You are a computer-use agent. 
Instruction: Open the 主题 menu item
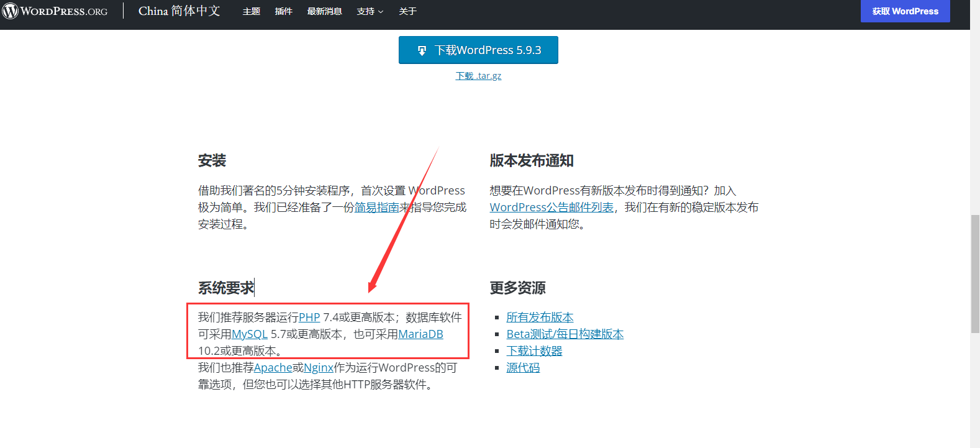(x=251, y=11)
